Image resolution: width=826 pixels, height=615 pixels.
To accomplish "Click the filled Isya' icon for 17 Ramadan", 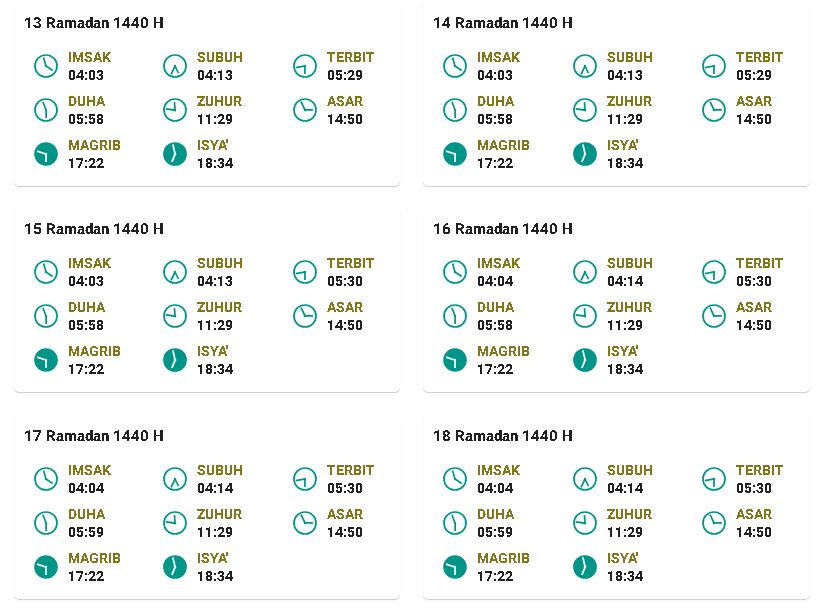I will 175,568.
